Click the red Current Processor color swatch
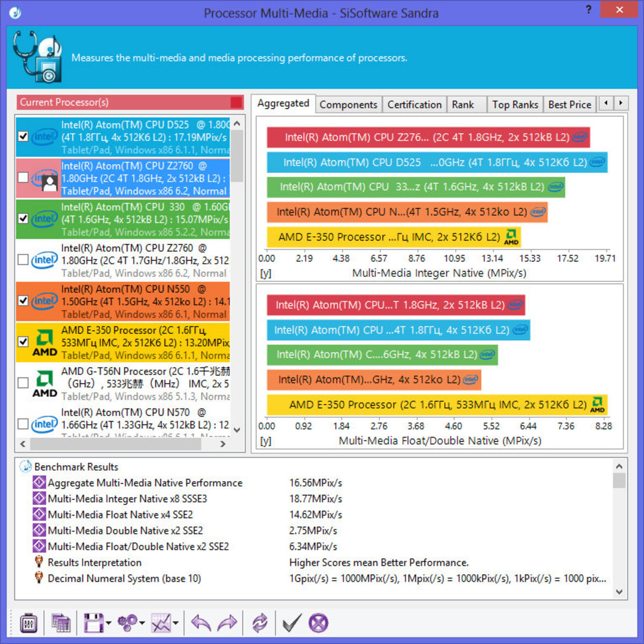 pos(236,102)
